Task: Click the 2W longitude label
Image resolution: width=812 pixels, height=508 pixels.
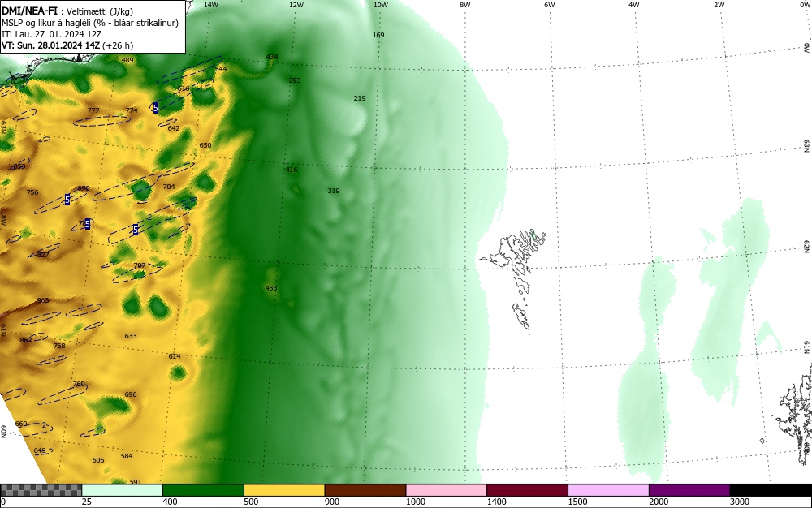Action: (719, 5)
